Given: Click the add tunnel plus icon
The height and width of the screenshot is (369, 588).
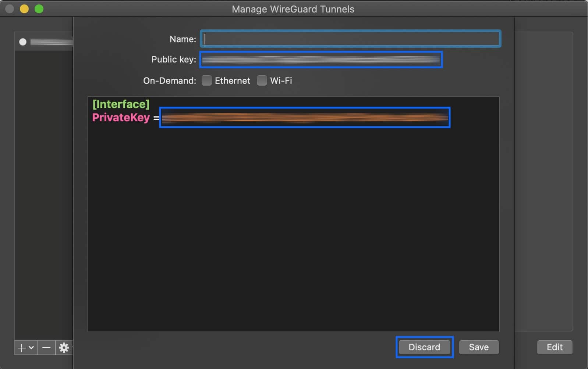Looking at the screenshot, I should [x=22, y=348].
